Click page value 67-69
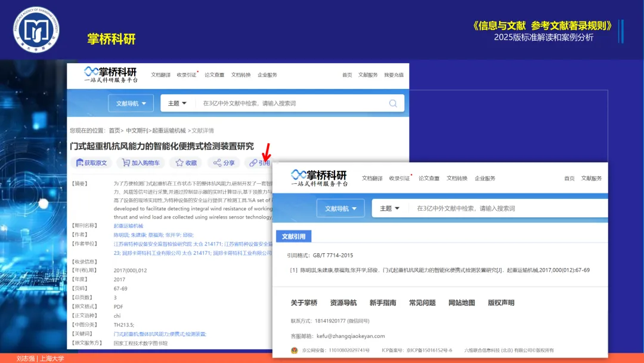 click(x=120, y=288)
